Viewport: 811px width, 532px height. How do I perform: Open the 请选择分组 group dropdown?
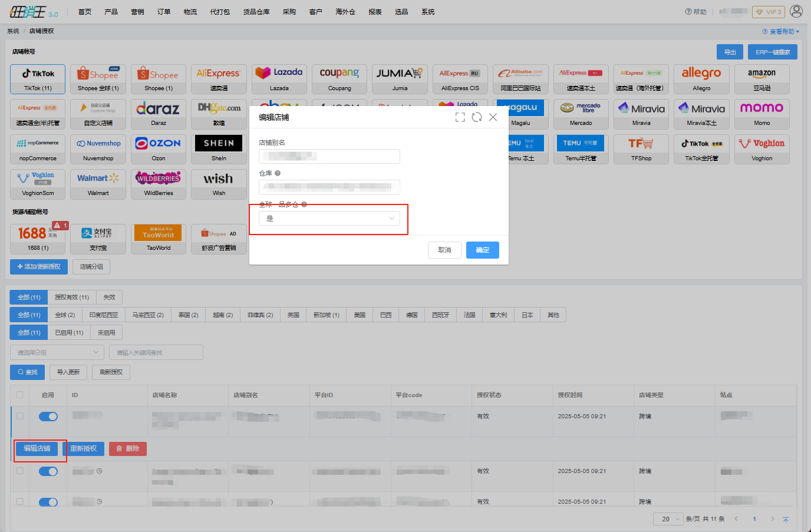click(x=57, y=352)
